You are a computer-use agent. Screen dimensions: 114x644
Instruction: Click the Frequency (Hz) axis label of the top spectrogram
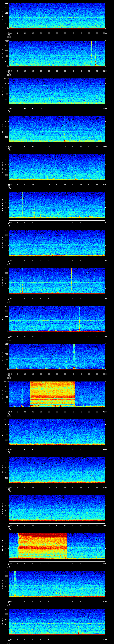pos(3,16)
